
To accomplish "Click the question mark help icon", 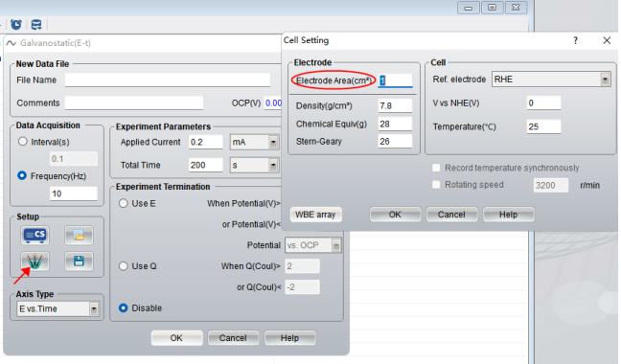I will pos(575,40).
